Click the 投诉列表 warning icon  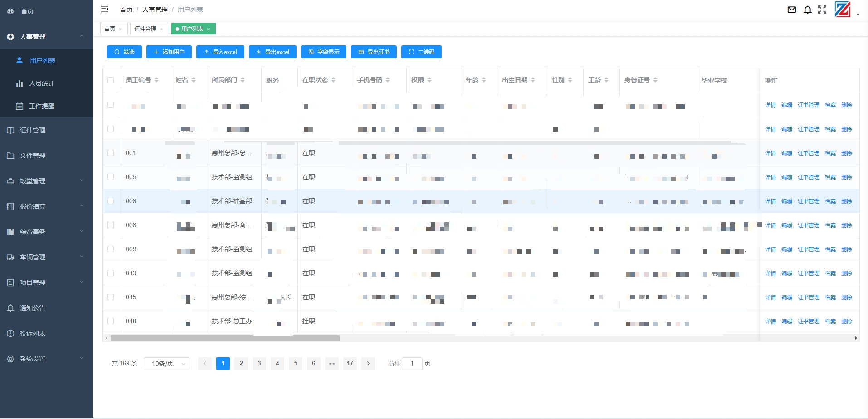[10, 333]
